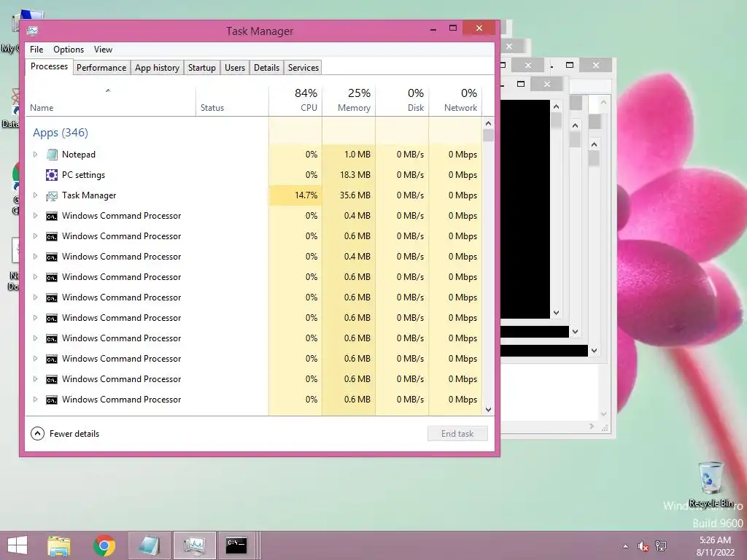Click the 18.3 MB memory value
Screen dimensions: 747x560
355,175
